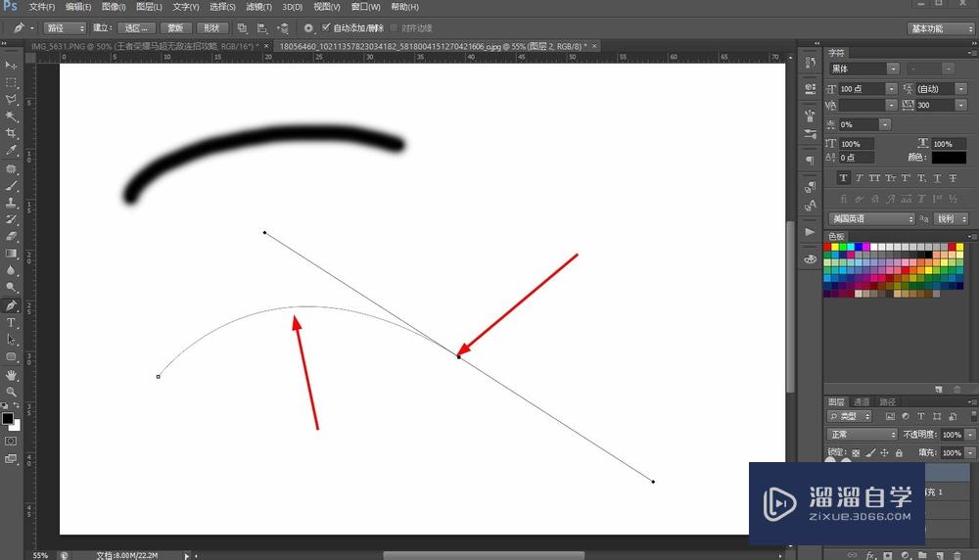
Task: Add a layer style with fx icon
Action: pos(870,555)
